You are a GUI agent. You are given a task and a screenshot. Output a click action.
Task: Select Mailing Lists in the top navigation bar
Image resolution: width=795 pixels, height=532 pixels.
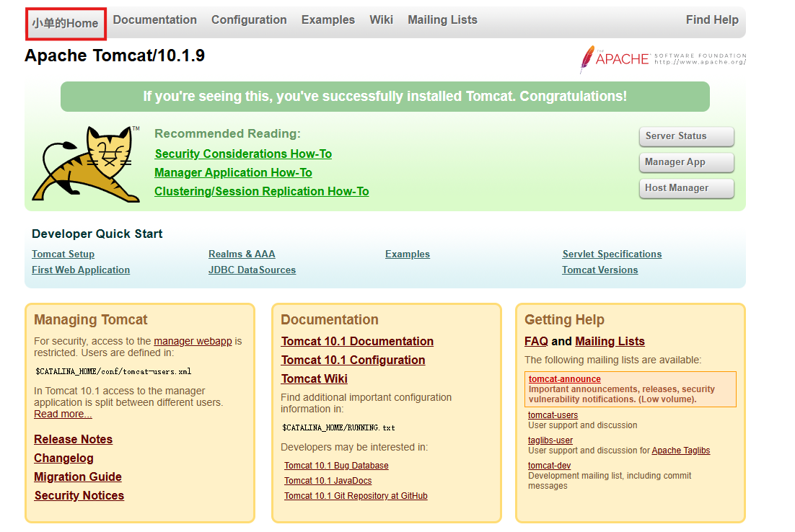tap(442, 20)
